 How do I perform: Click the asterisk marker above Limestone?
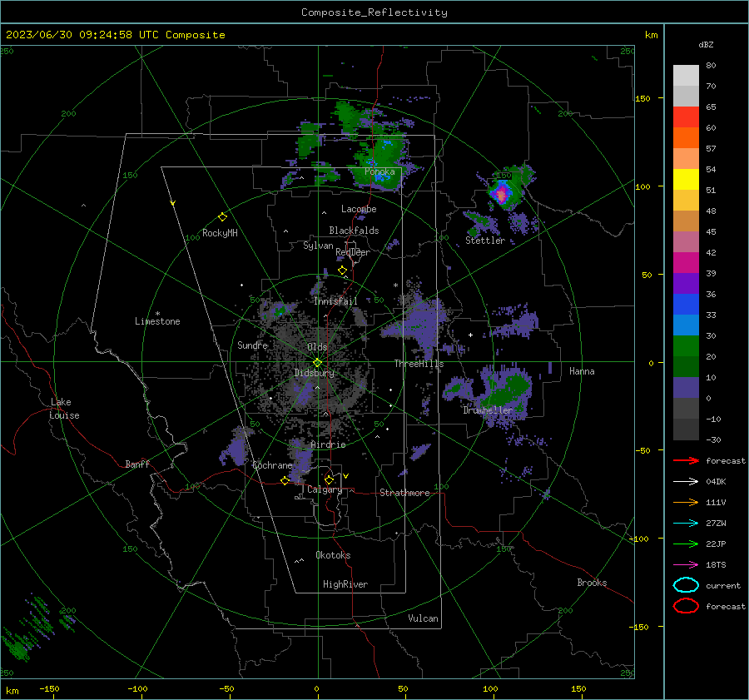tap(157, 314)
